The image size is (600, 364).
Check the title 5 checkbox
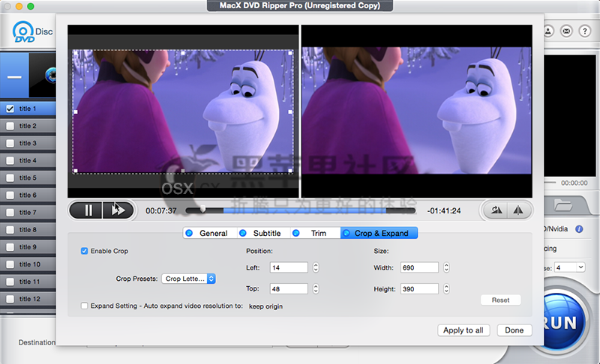click(10, 178)
